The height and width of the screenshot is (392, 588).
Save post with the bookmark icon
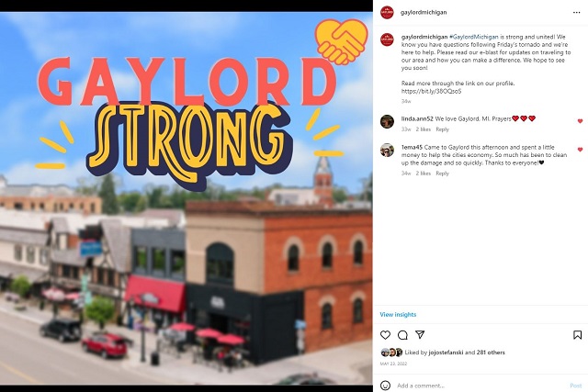click(578, 335)
